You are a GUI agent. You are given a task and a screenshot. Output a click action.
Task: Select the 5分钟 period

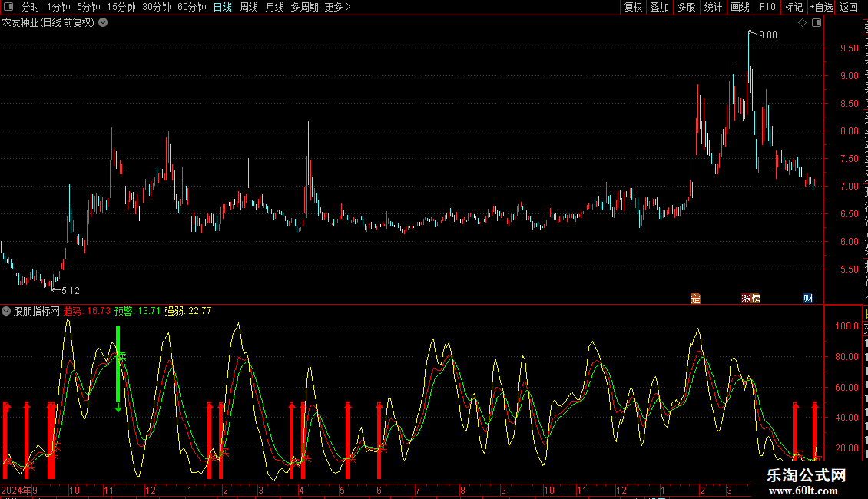(88, 7)
